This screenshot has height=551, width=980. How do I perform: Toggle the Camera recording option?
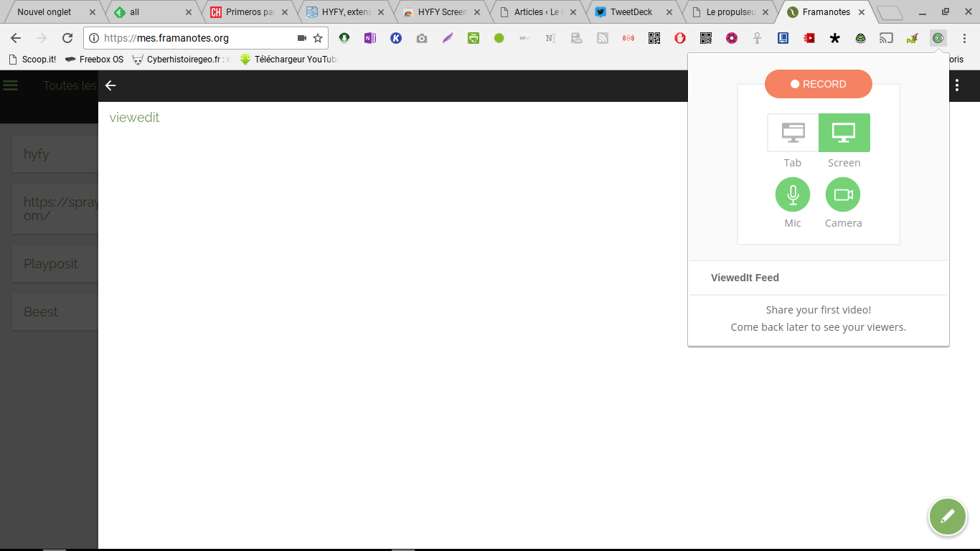click(x=843, y=194)
